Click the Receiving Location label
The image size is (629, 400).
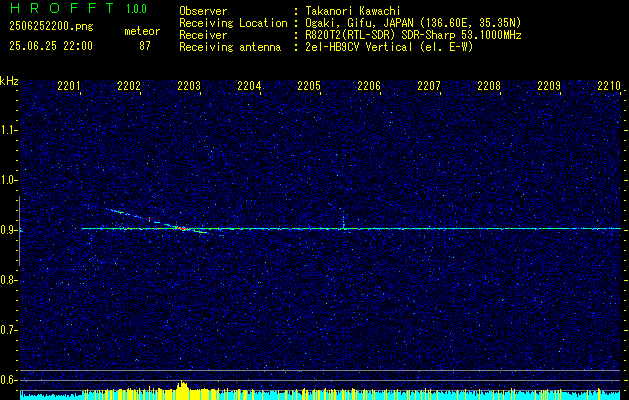[233, 23]
